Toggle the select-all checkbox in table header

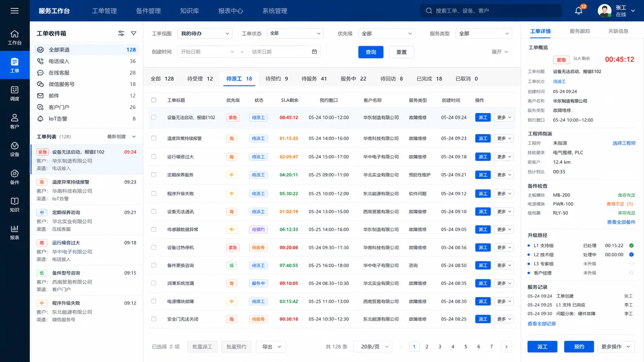[154, 100]
